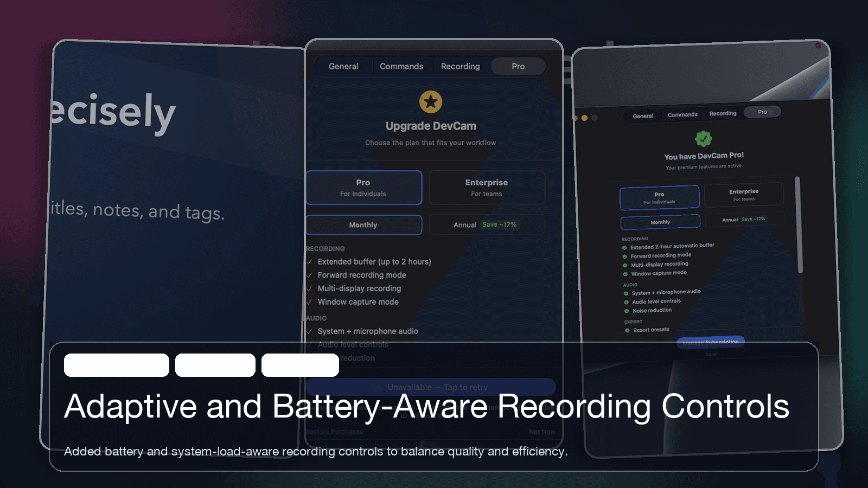Click the Restore Purchases link
Image resolution: width=868 pixels, height=488 pixels.
[335, 432]
